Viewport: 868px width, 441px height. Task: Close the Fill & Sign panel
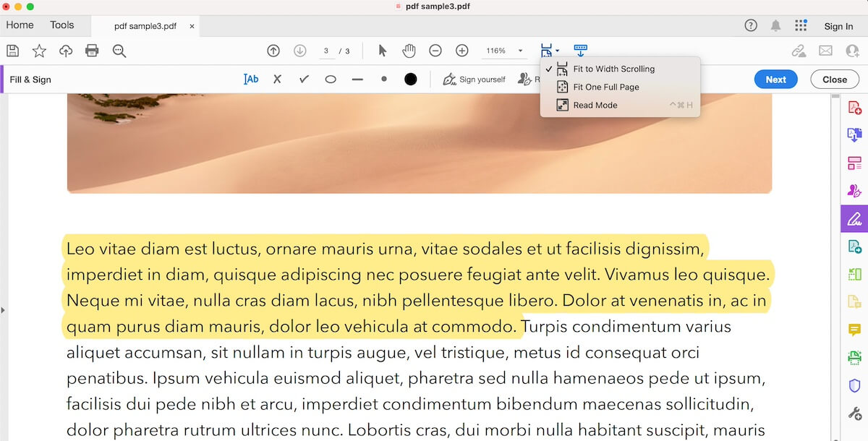pyautogui.click(x=834, y=80)
